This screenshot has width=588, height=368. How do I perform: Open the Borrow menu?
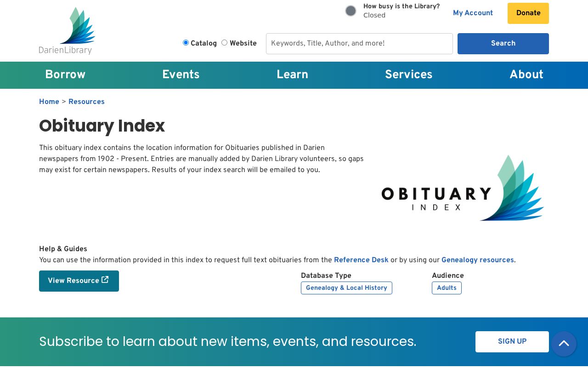[65, 75]
